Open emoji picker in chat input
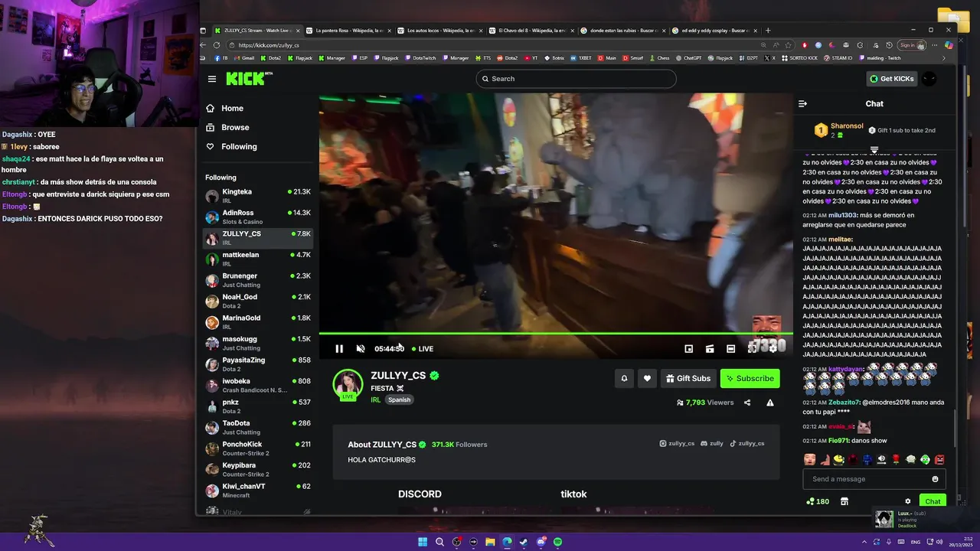980x551 pixels. point(935,479)
